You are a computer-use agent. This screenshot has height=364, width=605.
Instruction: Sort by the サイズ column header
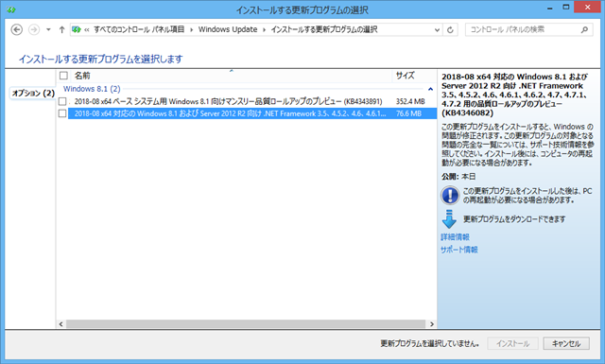pyautogui.click(x=414, y=76)
